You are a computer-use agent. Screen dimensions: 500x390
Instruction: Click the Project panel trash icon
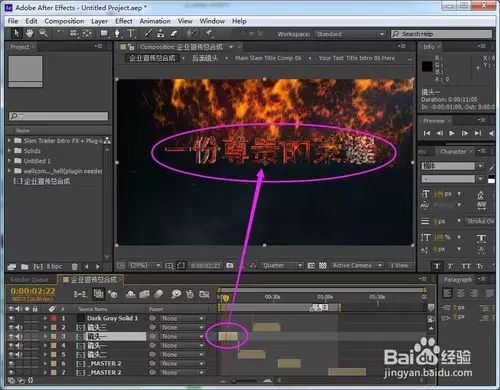pyautogui.click(x=75, y=267)
